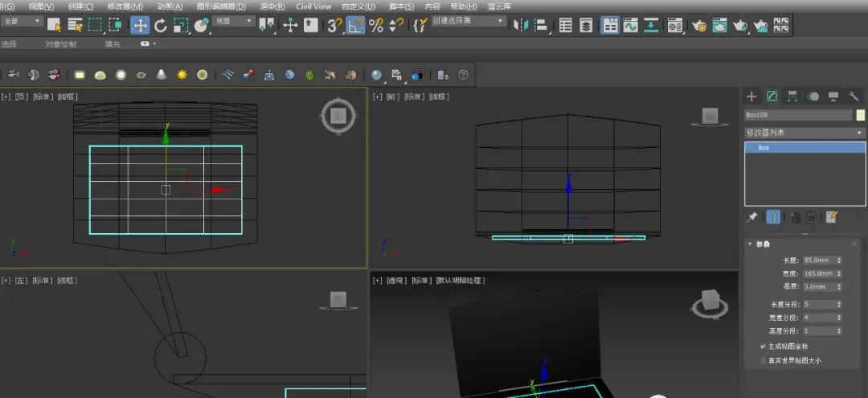Open Schematic View icon
Screen dimensions: 868x398
651,25
